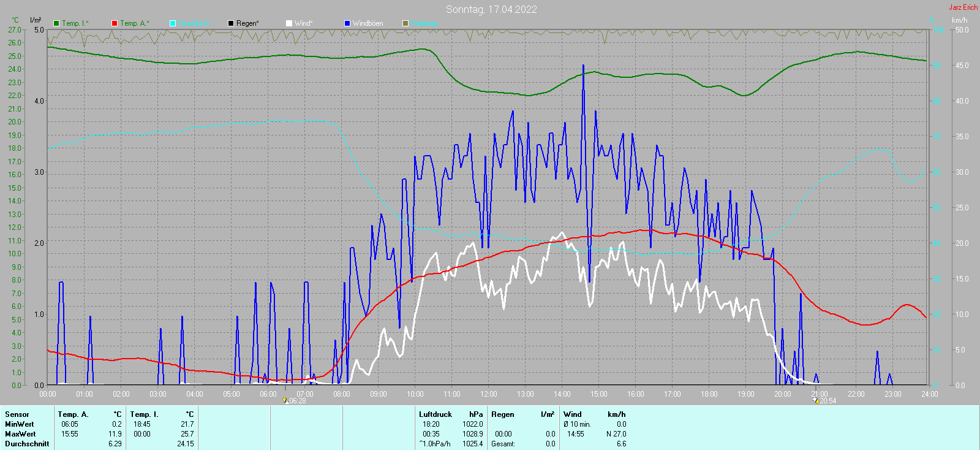Click the Sensor header in the stats table
Viewport: 980px width, 450px height.
(x=17, y=414)
